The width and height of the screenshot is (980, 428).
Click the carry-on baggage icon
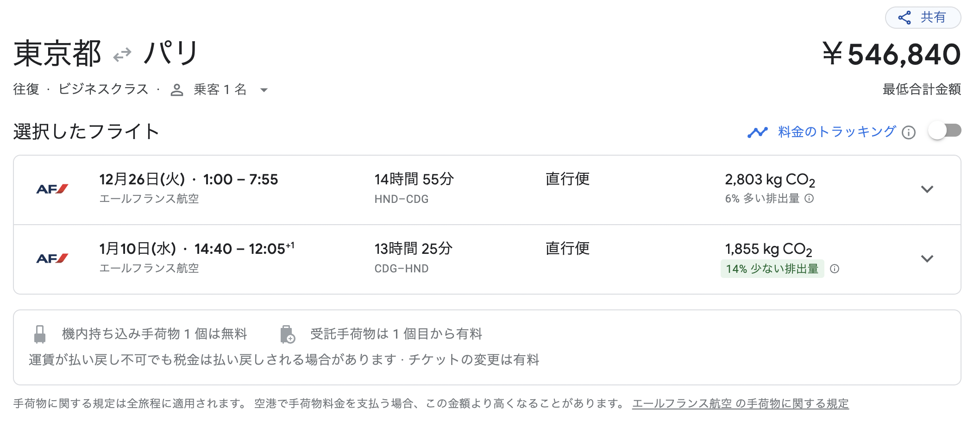[x=40, y=334]
